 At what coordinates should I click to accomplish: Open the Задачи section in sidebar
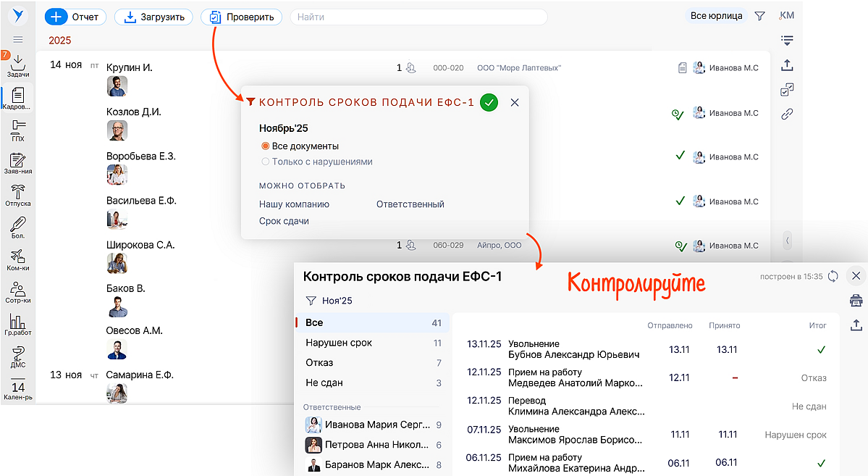click(18, 65)
